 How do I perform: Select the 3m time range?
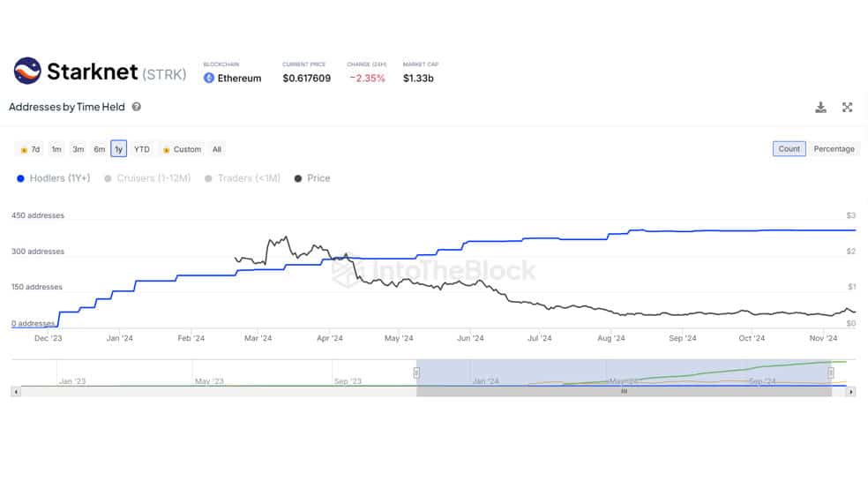click(78, 149)
